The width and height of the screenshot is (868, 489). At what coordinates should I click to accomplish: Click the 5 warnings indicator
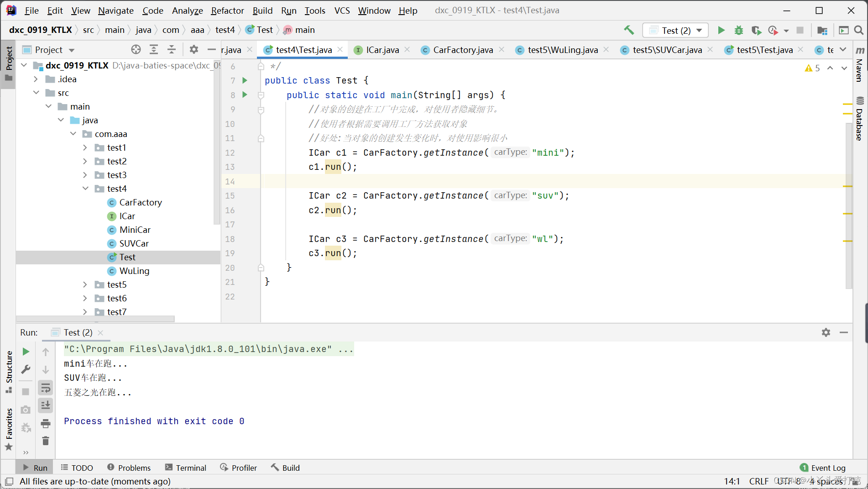(x=812, y=68)
